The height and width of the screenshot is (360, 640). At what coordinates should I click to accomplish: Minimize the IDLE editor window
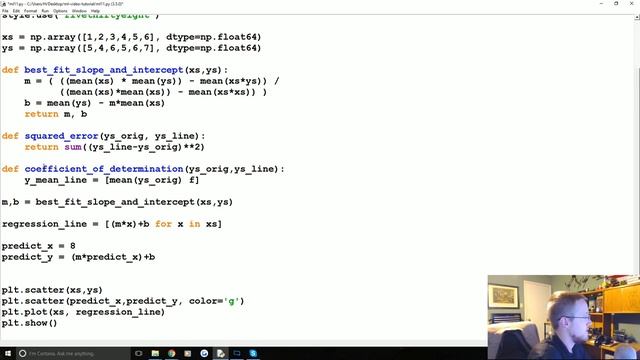click(601, 4)
